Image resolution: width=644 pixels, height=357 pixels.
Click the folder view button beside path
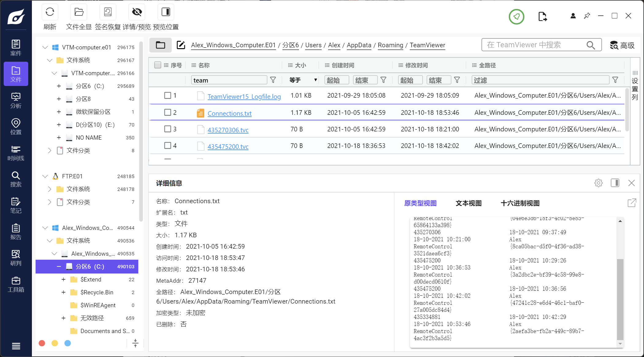(x=160, y=45)
